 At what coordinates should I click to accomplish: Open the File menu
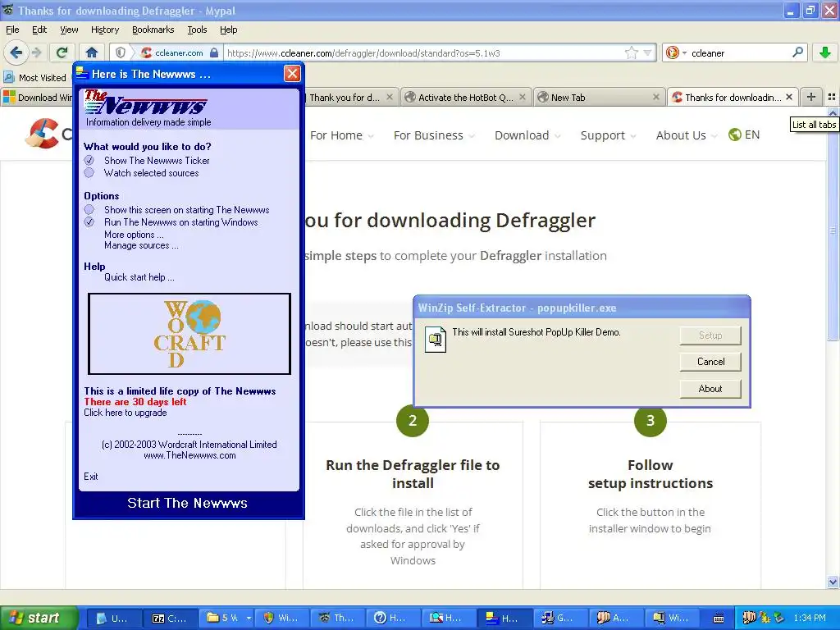12,30
